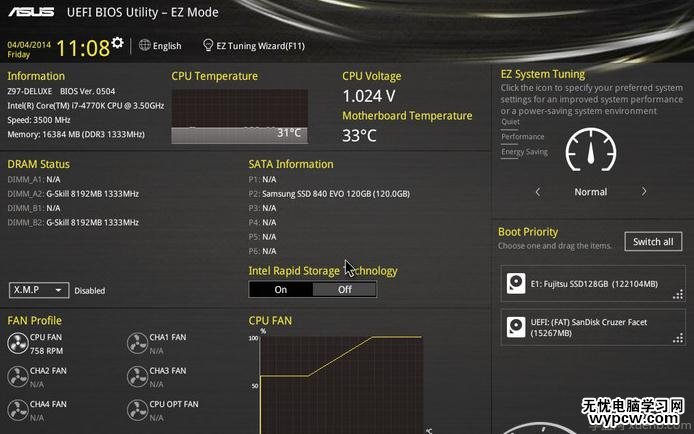Click the Speed: 3500 MHz text

point(39,120)
